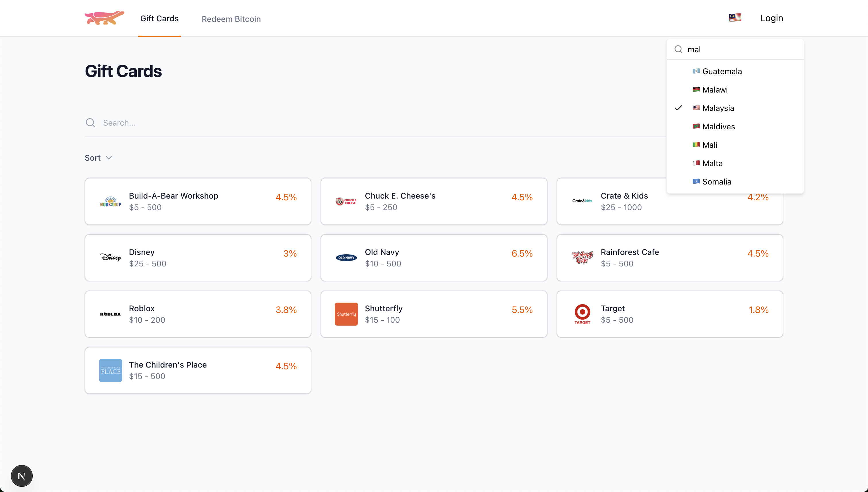Click the Target bullseye logo
868x492 pixels.
[x=582, y=314]
